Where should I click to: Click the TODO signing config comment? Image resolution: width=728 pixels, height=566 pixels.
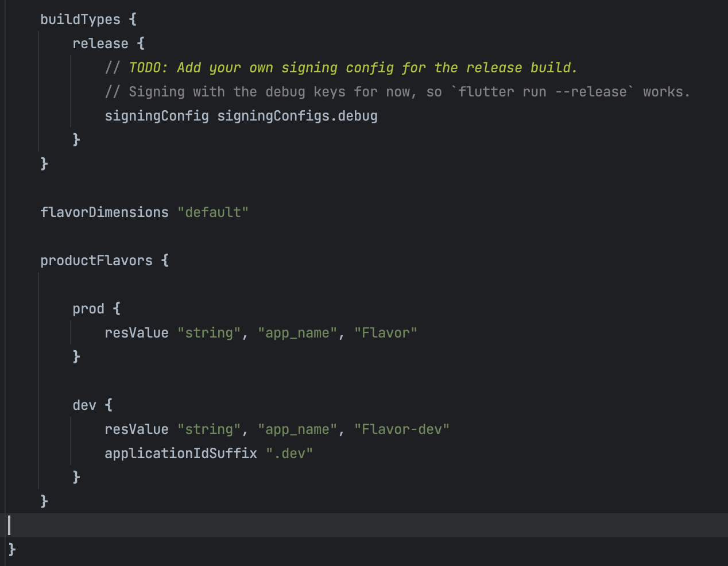tap(341, 68)
